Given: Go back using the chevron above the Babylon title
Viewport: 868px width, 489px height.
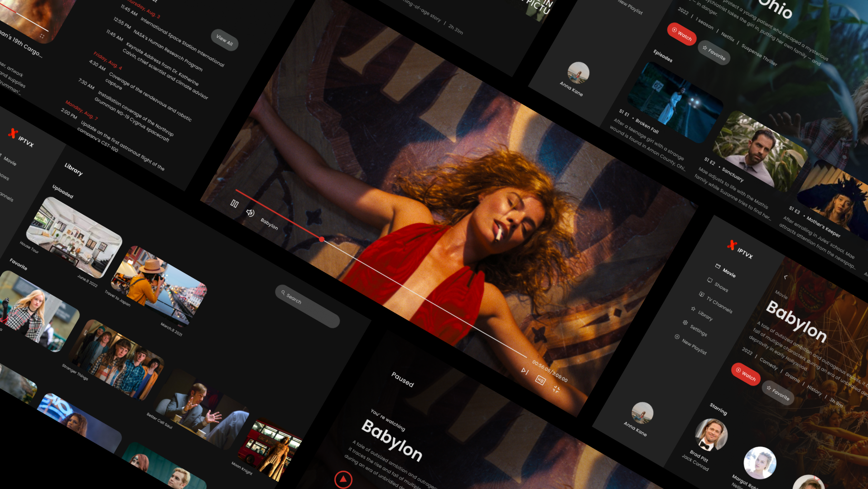Looking at the screenshot, I should [786, 277].
